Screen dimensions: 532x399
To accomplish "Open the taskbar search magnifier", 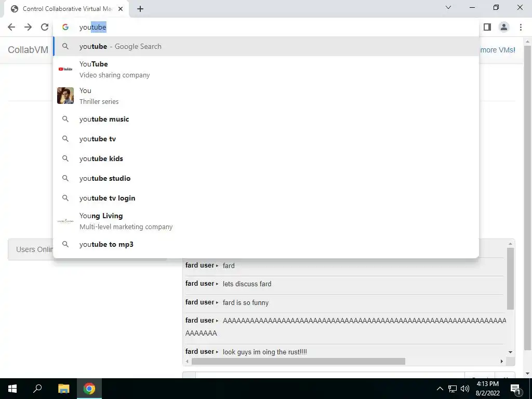I will pyautogui.click(x=37, y=389).
